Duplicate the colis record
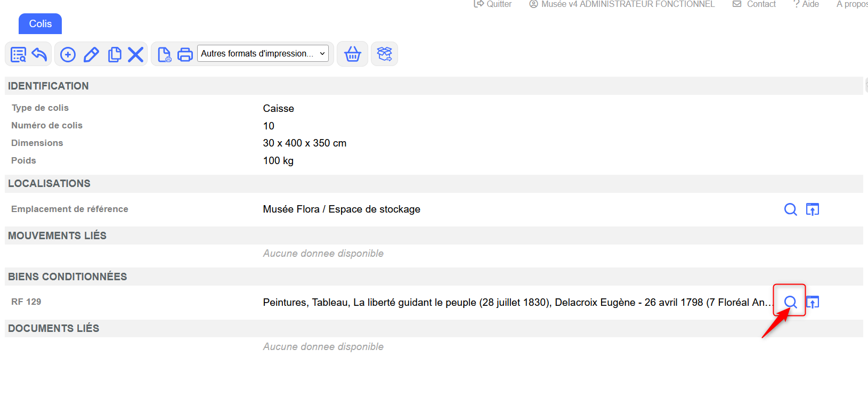This screenshot has width=868, height=398. coord(114,54)
